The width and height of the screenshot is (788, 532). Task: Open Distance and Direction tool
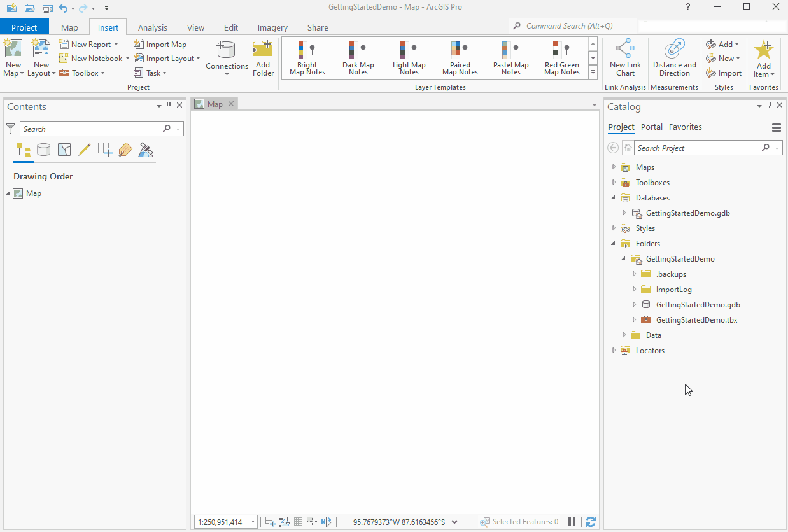(x=675, y=58)
